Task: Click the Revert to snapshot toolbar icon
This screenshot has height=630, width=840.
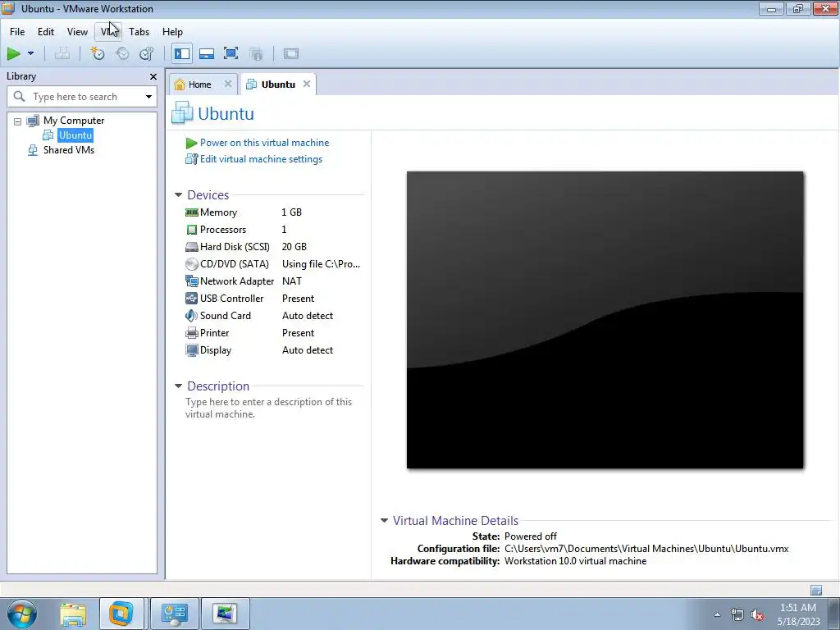Action: coord(122,53)
